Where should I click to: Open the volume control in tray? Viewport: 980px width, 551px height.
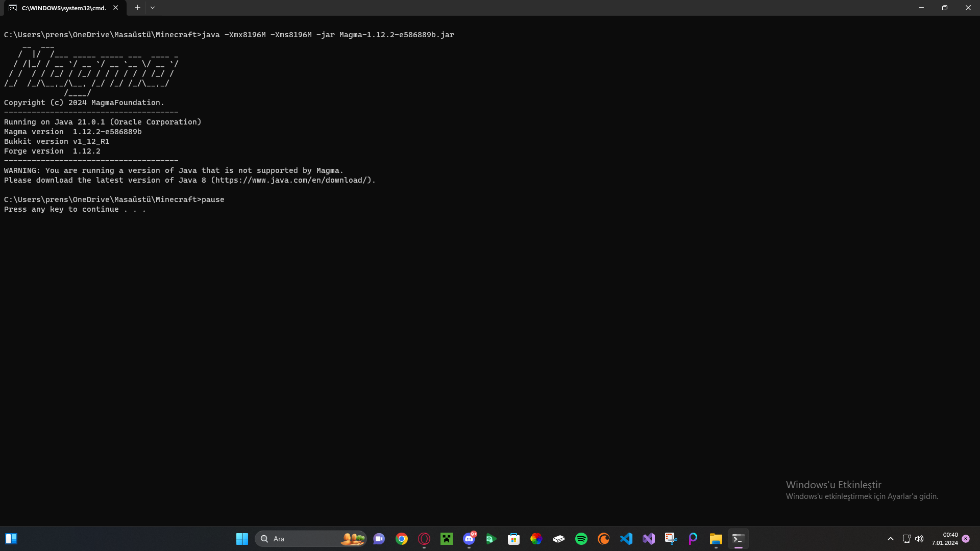[x=919, y=539]
